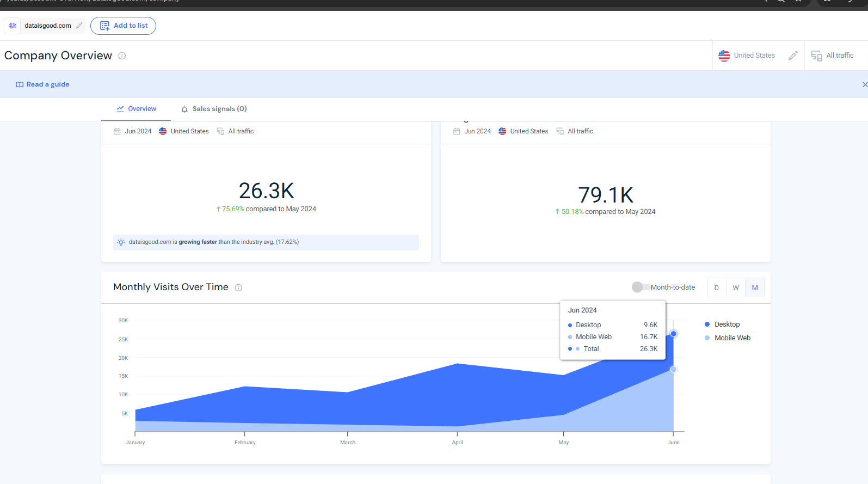
Task: Click the dataisgood.com site favicon
Action: (13, 26)
